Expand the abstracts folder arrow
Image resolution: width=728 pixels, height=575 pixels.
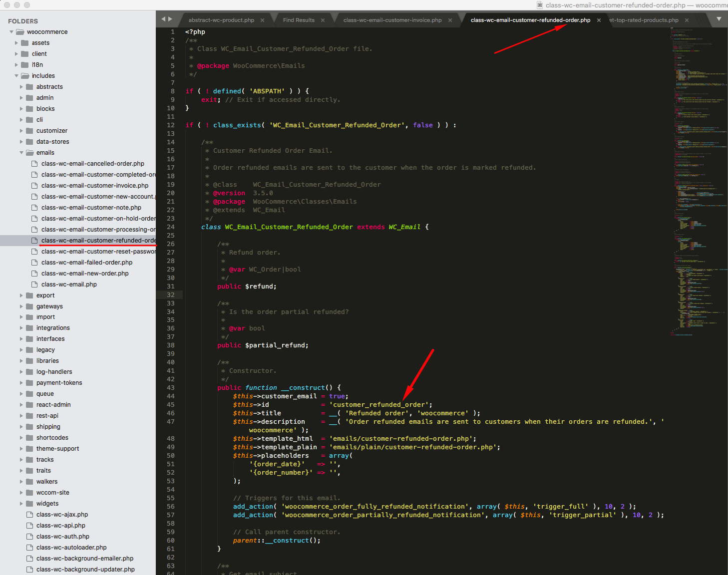(21, 87)
